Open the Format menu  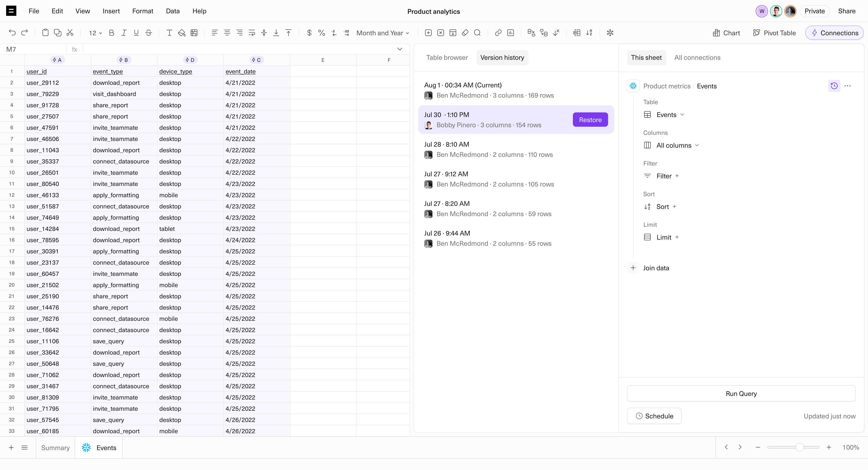pyautogui.click(x=142, y=11)
